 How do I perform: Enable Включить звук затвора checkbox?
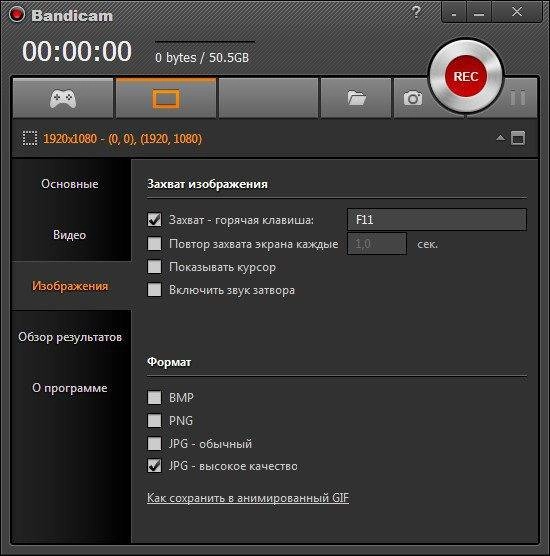[x=154, y=290]
